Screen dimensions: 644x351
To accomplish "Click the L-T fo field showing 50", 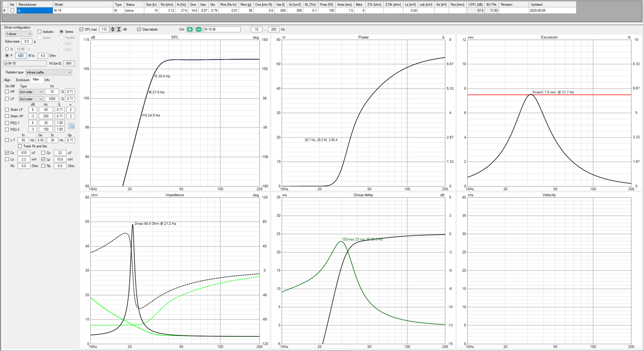I will [x=23, y=140].
